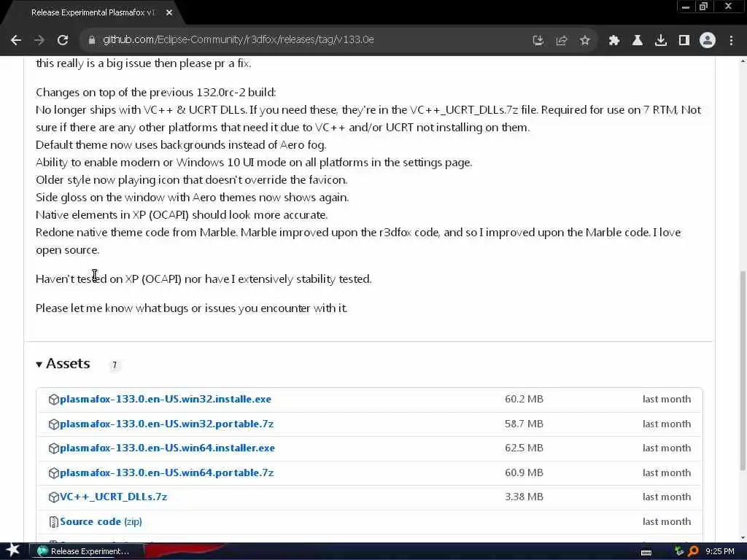Click the orange magnifier tray icon

[x=693, y=551]
